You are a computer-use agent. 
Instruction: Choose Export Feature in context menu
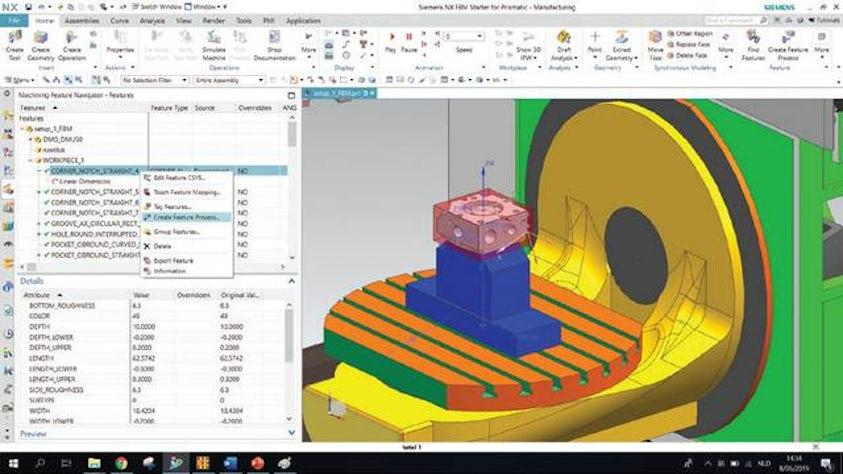[x=187, y=261]
